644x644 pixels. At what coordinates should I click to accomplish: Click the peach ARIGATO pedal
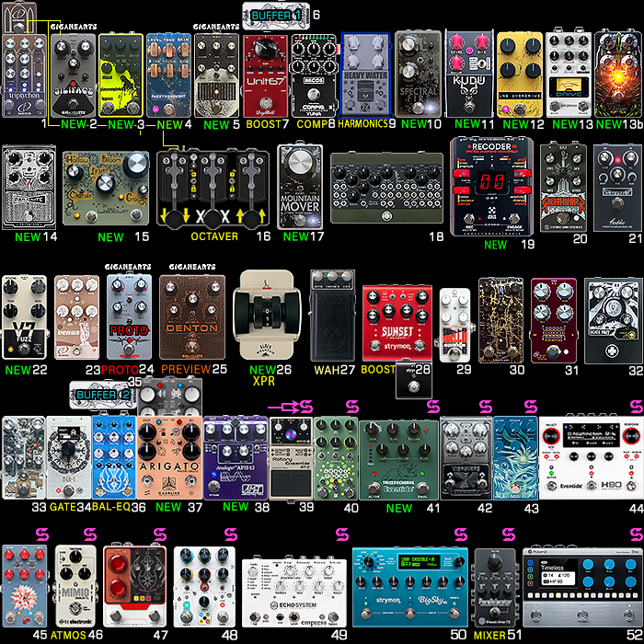[169, 458]
